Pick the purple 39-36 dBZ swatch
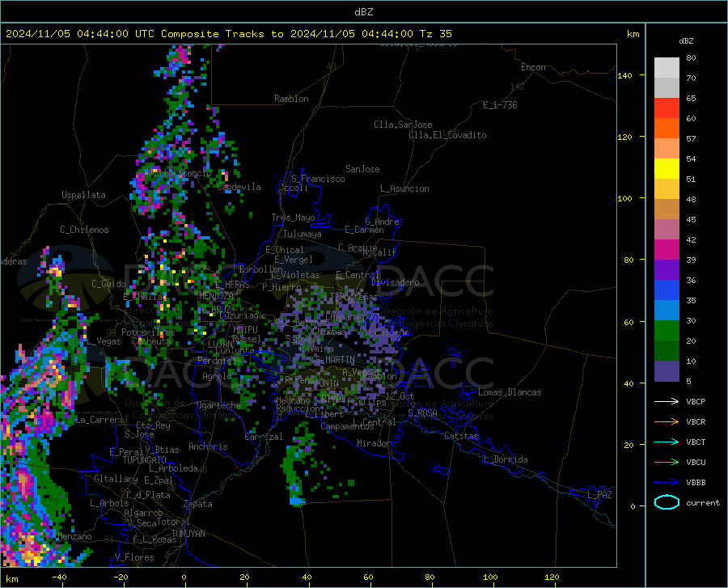 [x=667, y=270]
